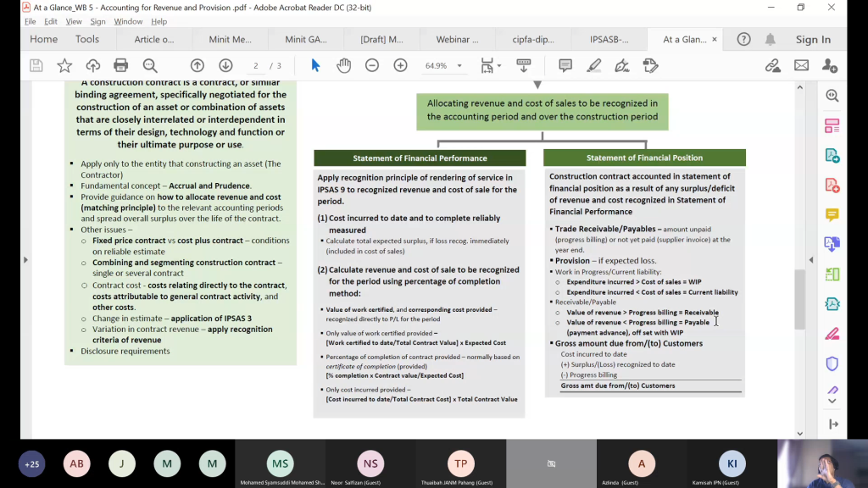Switch to the Webinar document tab
The image size is (868, 488).
coord(457,39)
